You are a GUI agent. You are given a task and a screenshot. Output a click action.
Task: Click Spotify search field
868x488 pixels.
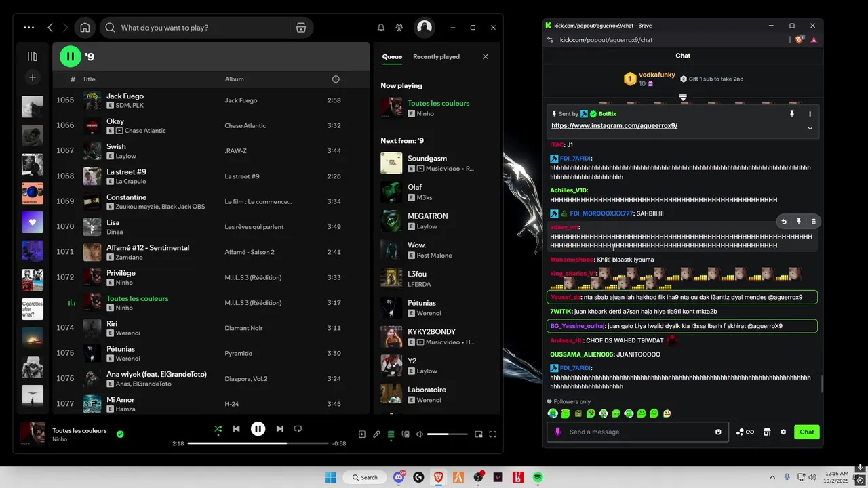[203, 28]
